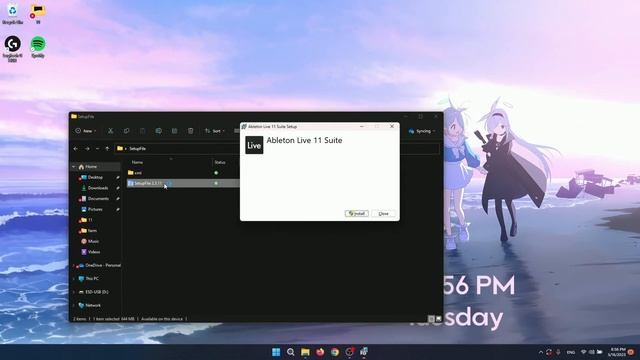Open the taskbar clock and date
Image resolution: width=640 pixels, height=360 pixels.
[616, 352]
